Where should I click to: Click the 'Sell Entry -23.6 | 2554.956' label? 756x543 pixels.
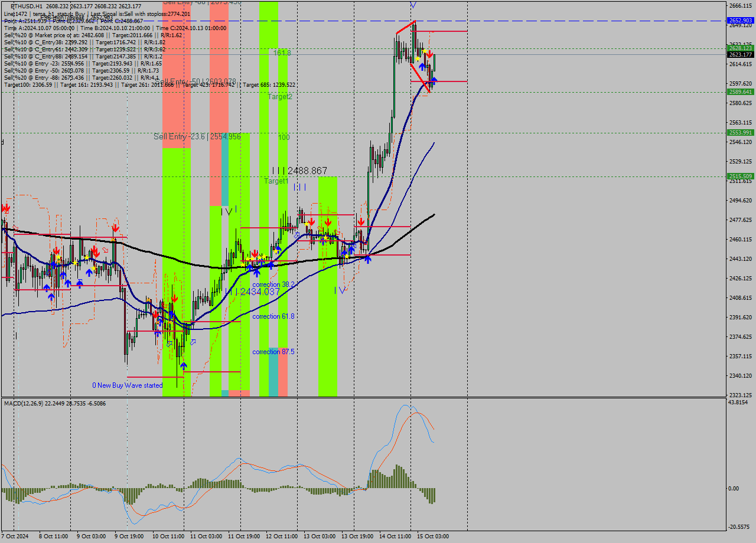tap(197, 136)
